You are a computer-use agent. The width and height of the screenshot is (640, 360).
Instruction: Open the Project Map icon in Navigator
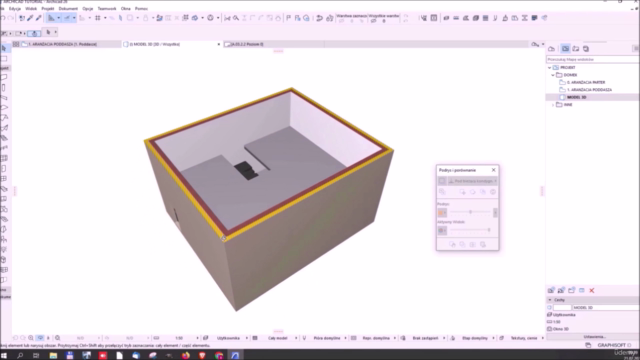coord(551,49)
